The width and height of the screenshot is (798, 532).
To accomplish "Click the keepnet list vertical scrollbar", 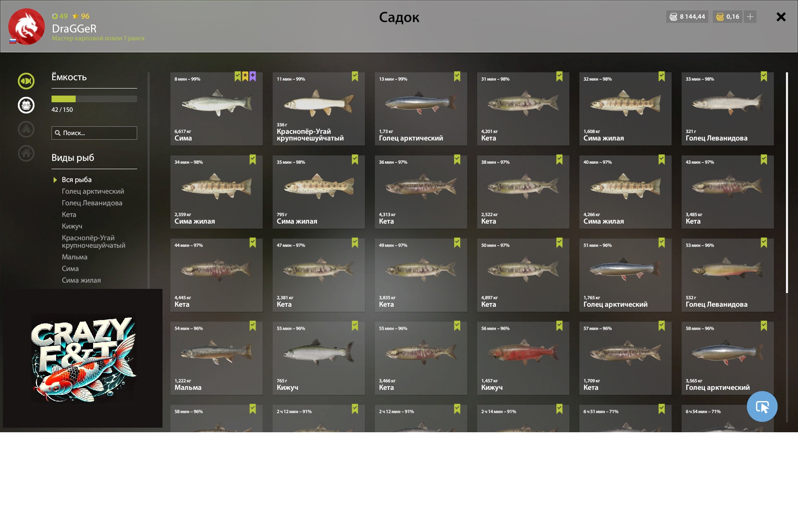I will coord(787,183).
